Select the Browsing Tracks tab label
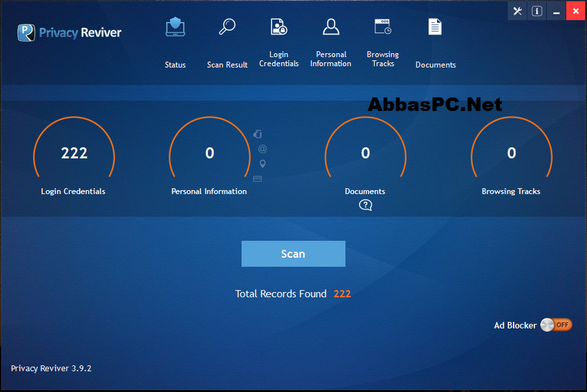This screenshot has height=392, width=587. click(x=383, y=59)
